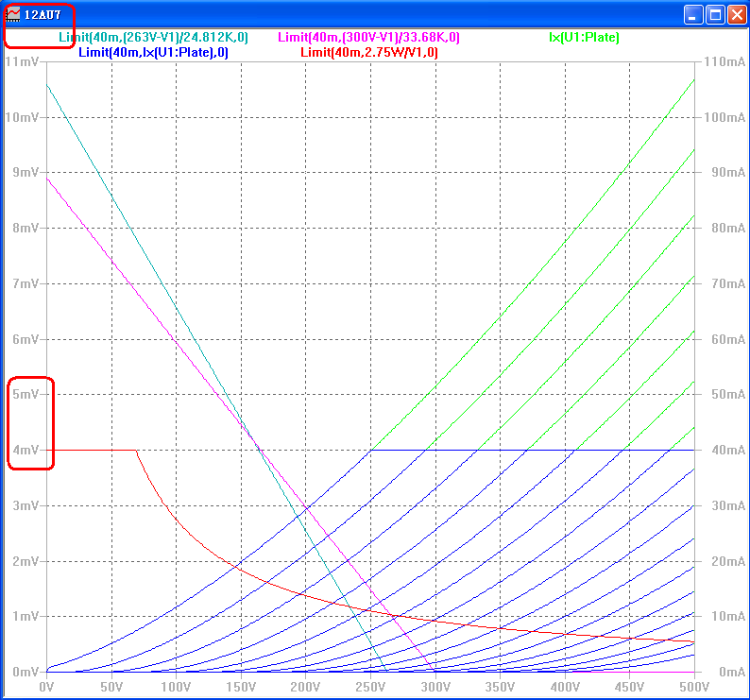The image size is (750, 700).
Task: Click the 90mA right axis label
Action: click(x=728, y=172)
